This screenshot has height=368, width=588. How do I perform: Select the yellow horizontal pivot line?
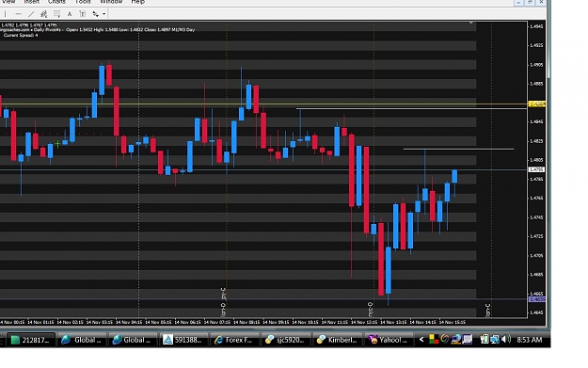[263, 104]
